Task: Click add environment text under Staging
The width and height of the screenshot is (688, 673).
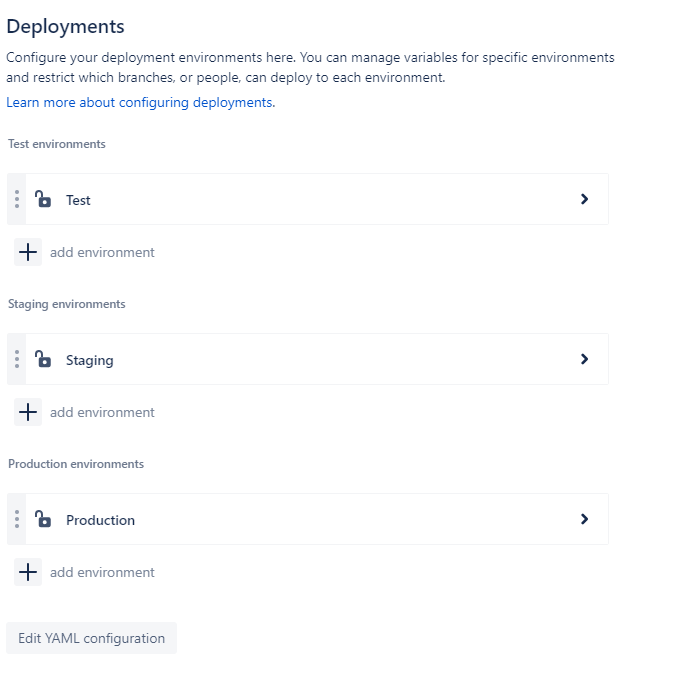Action: pyautogui.click(x=102, y=412)
